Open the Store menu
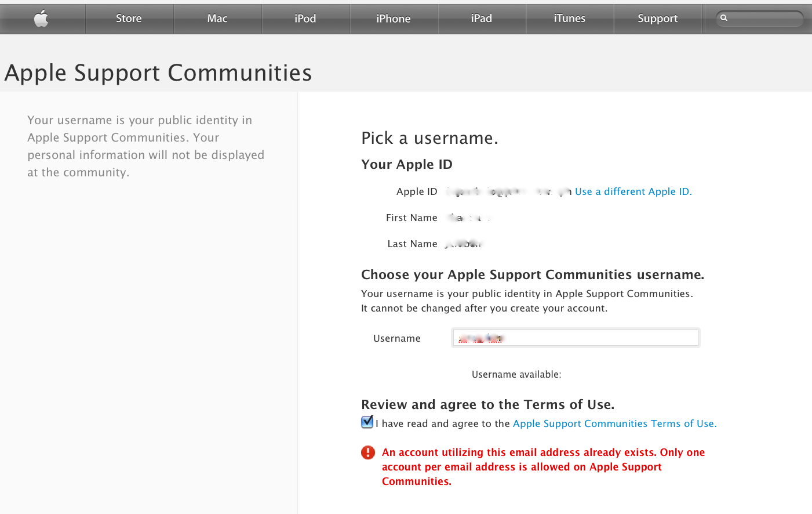The width and height of the screenshot is (812, 514). [x=129, y=19]
